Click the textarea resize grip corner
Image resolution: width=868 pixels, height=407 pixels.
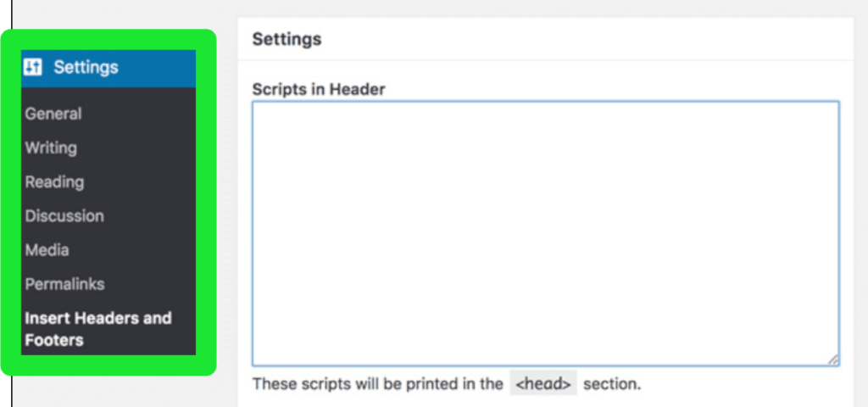click(x=833, y=360)
